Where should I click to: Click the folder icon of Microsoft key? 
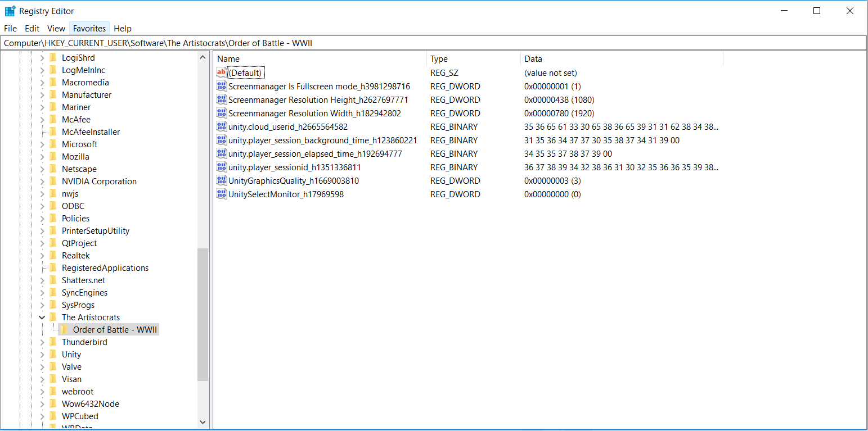coord(53,144)
